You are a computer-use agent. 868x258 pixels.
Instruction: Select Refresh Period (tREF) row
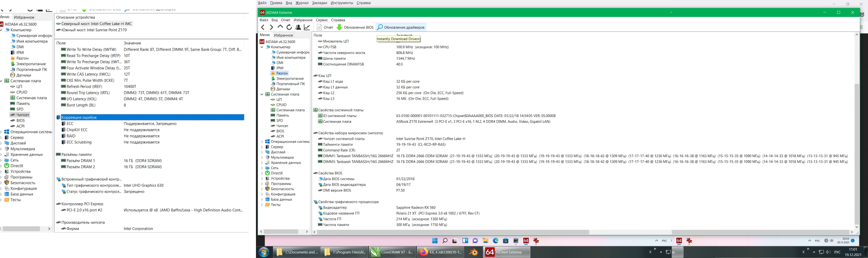click(x=151, y=87)
